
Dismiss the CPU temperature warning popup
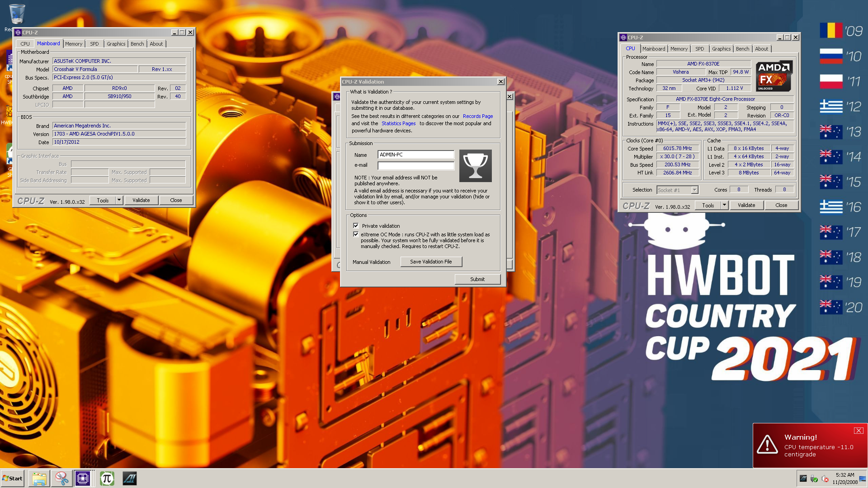click(859, 431)
